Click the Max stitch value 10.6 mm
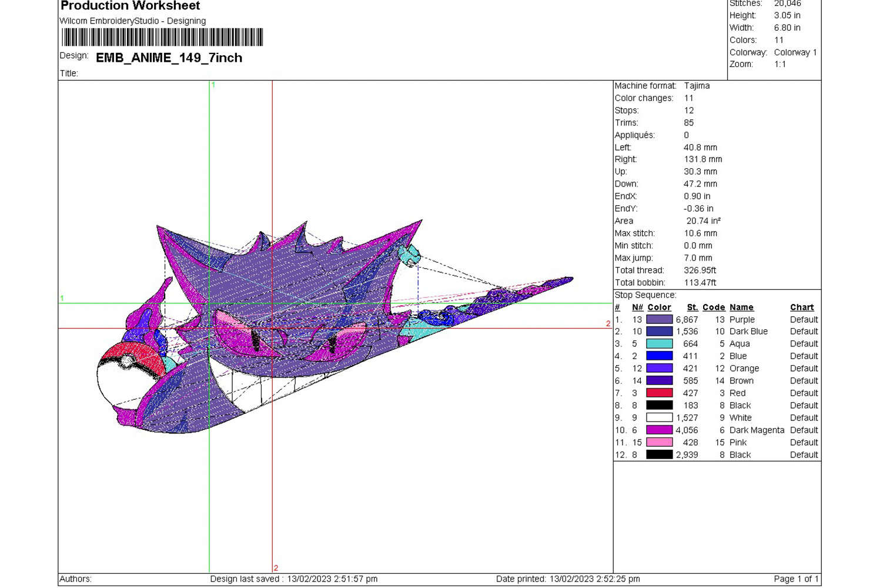Image resolution: width=883 pixels, height=588 pixels. 700,233
